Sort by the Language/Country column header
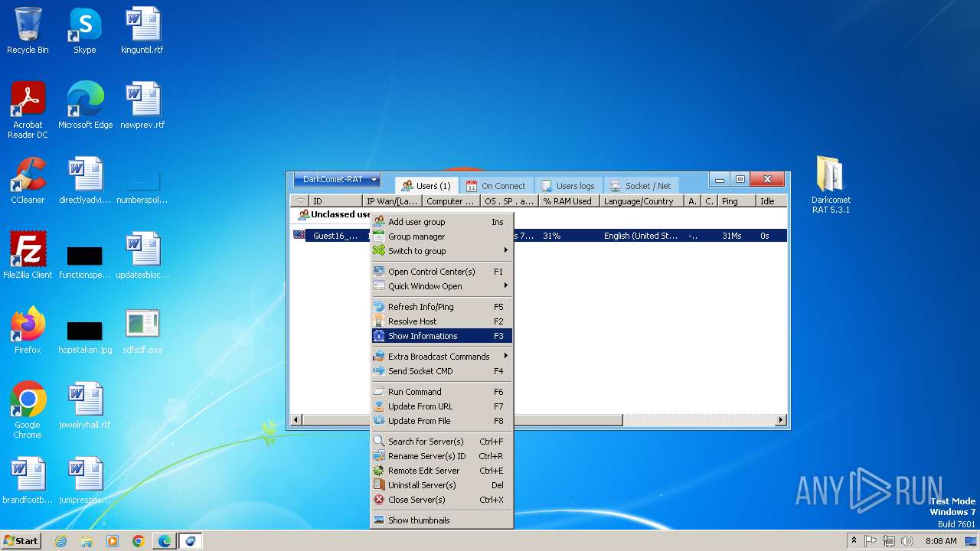 (642, 201)
